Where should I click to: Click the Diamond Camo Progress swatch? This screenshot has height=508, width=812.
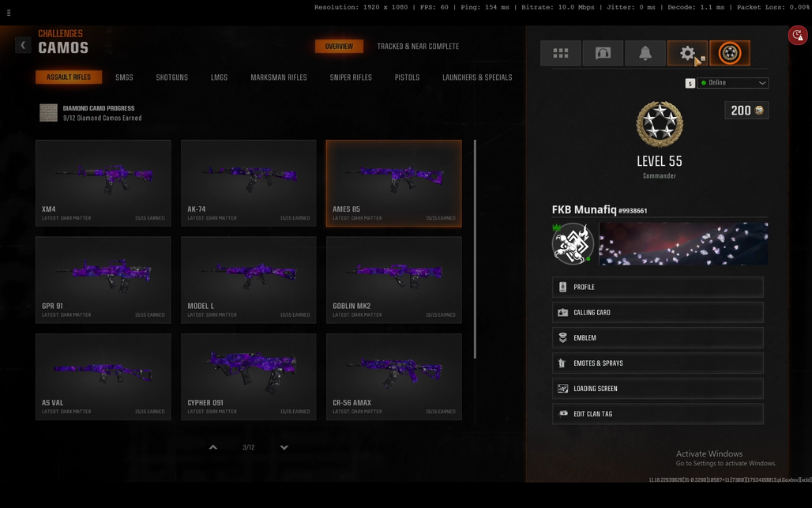(x=49, y=112)
